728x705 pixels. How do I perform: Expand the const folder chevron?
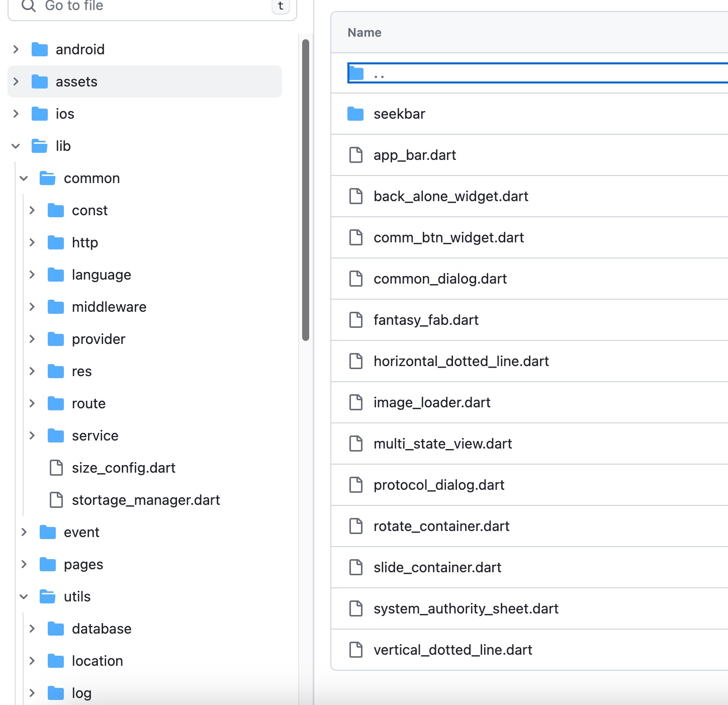coord(32,210)
